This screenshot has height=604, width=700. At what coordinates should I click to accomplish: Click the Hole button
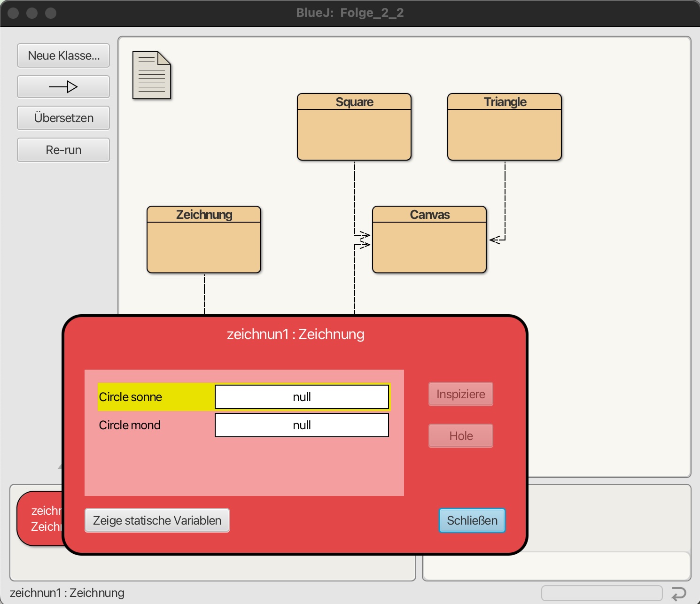461,436
